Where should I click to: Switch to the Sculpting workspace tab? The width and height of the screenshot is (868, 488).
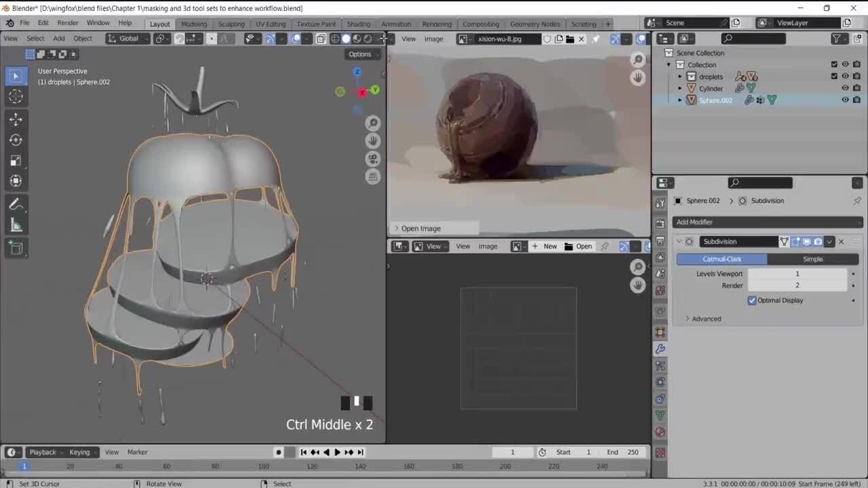pos(231,24)
